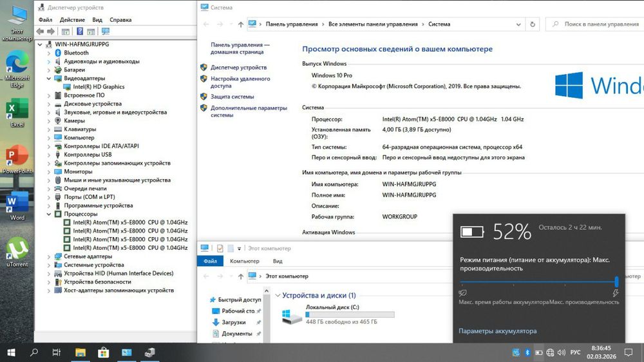Select the Bluetooth category icon in device tree
The image size is (644, 362).
coord(58,53)
